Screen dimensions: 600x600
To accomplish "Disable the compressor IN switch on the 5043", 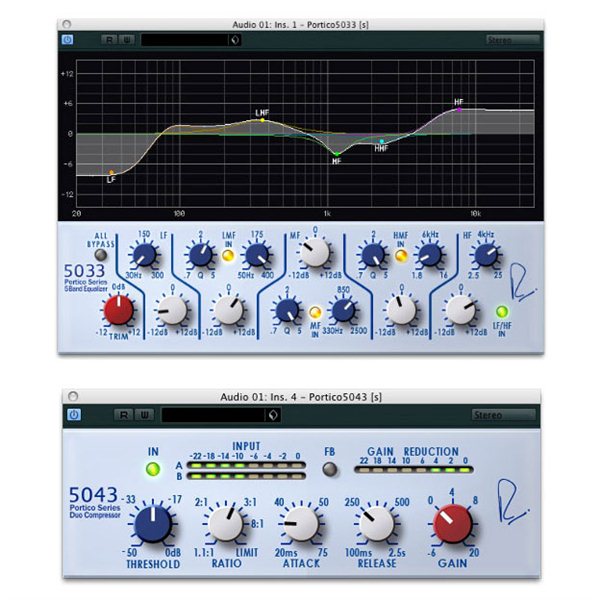I will coord(153,469).
